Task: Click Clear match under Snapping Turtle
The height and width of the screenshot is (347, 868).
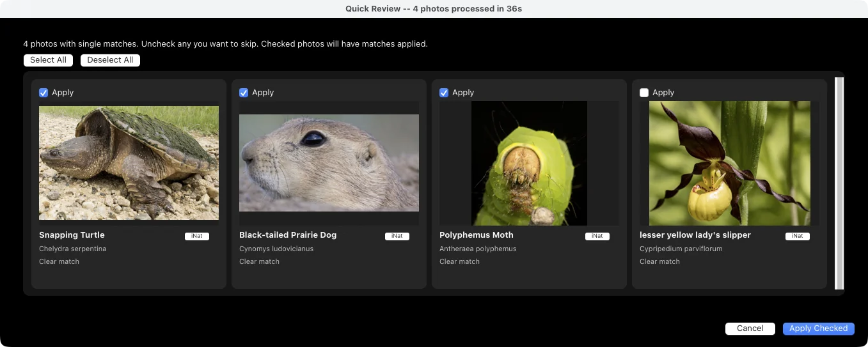Action: pos(59,261)
